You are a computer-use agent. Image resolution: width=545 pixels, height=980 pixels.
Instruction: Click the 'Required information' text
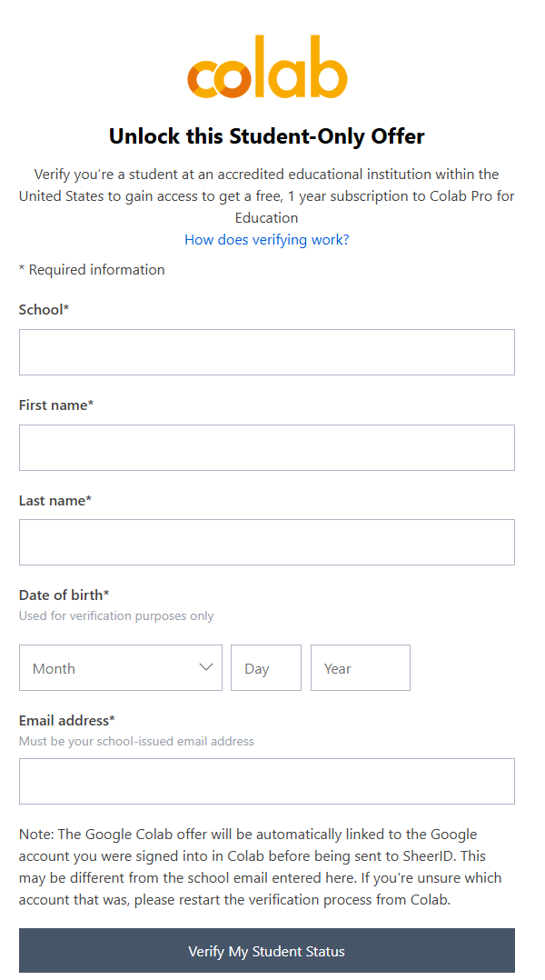click(92, 269)
